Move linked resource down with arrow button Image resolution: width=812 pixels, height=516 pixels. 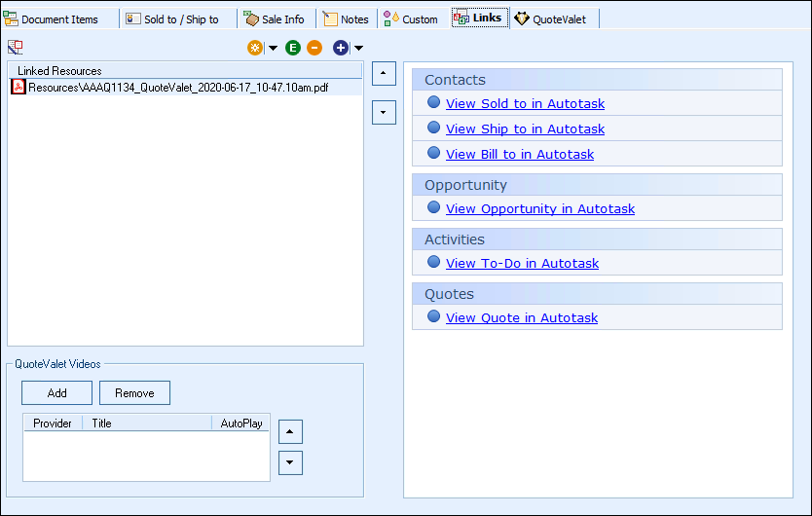(x=385, y=113)
